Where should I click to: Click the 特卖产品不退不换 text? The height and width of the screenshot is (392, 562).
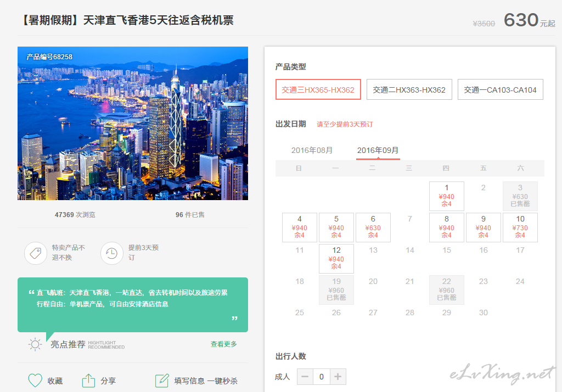click(x=69, y=252)
